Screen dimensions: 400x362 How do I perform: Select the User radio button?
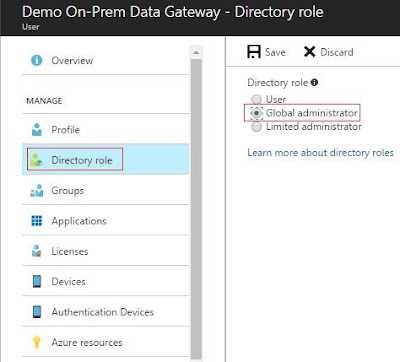click(256, 99)
